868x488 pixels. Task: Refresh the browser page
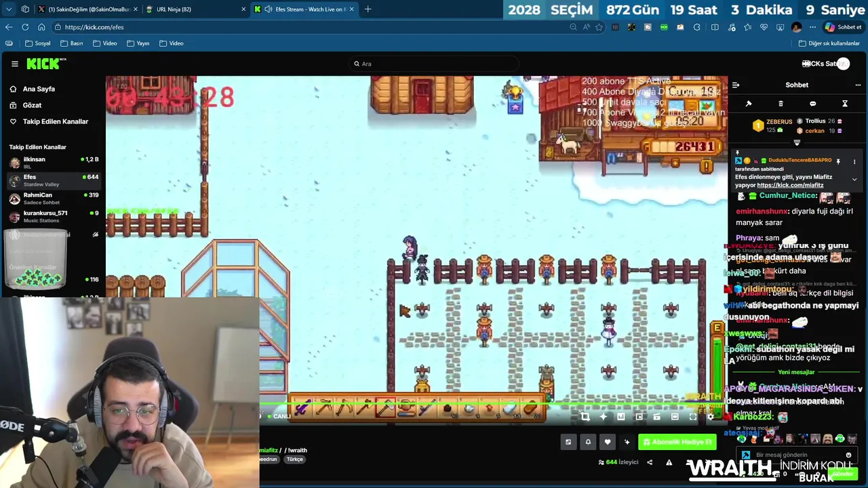pos(25,27)
